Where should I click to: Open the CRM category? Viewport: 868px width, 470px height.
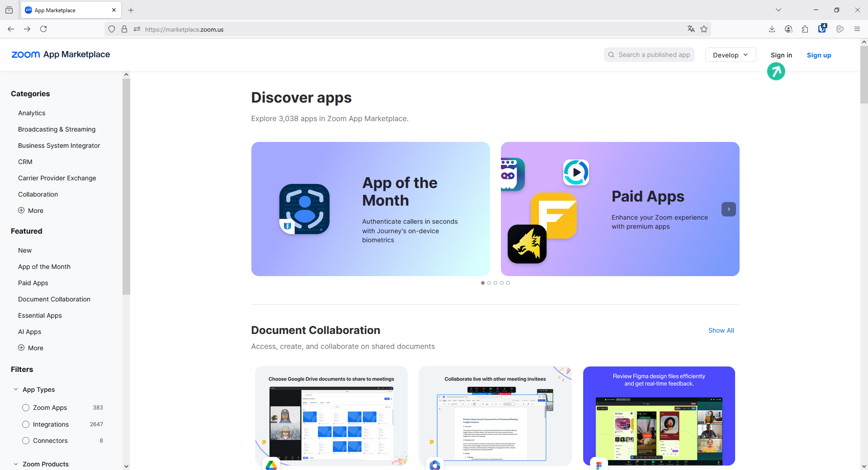25,162
